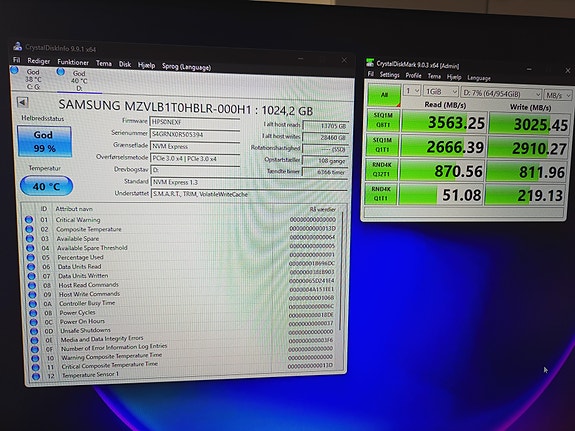The image size is (575, 431).
Task: Click the I alt host reads value
Action: click(325, 126)
